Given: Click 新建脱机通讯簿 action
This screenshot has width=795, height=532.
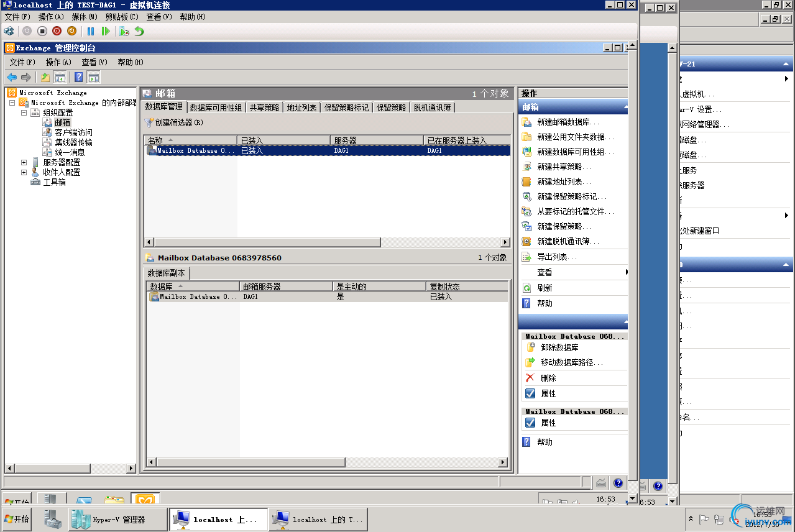Looking at the screenshot, I should 568,241.
